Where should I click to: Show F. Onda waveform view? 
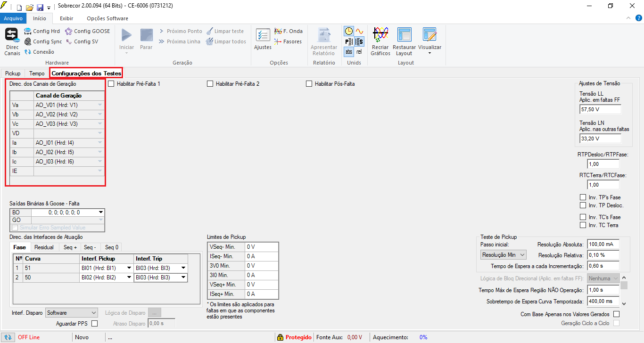289,31
